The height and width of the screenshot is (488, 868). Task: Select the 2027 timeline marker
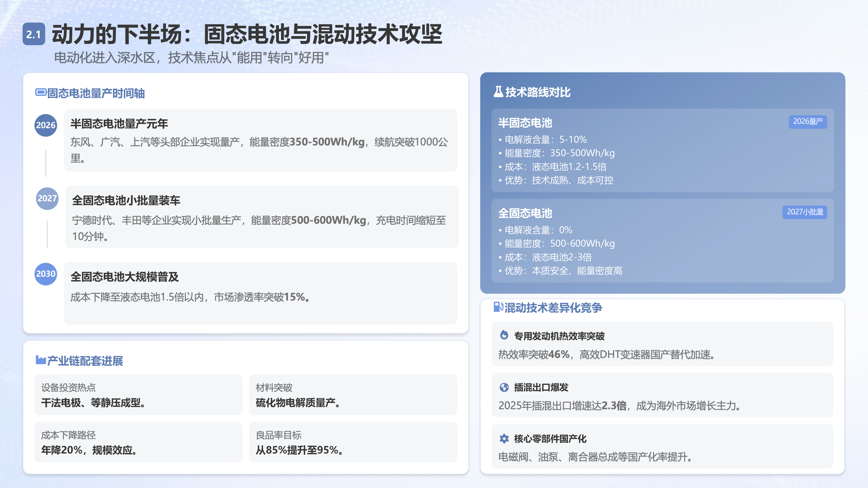[47, 198]
